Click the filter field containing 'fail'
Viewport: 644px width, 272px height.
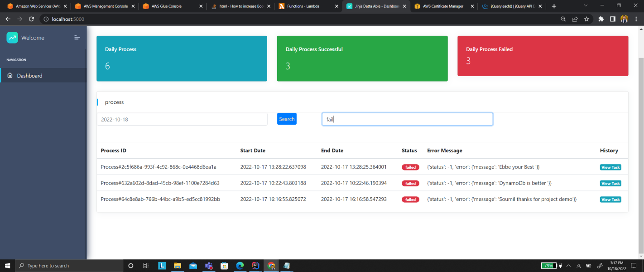click(x=407, y=119)
